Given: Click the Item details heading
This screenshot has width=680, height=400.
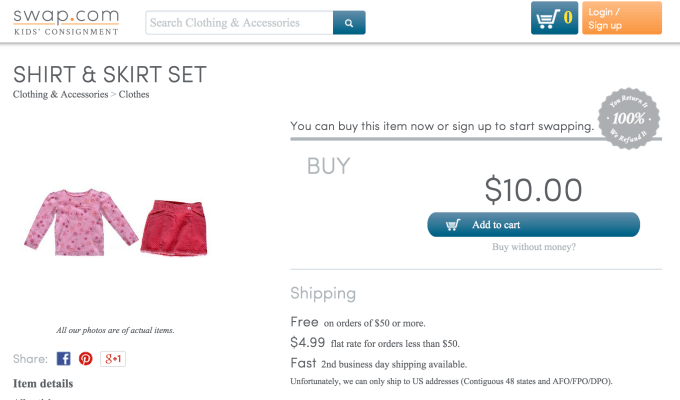Looking at the screenshot, I should [x=43, y=383].
